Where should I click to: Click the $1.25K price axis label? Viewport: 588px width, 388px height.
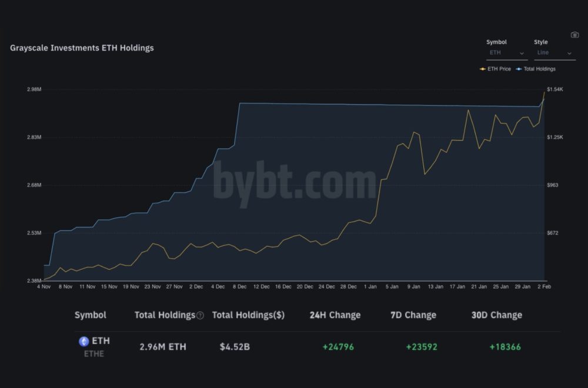pos(555,138)
